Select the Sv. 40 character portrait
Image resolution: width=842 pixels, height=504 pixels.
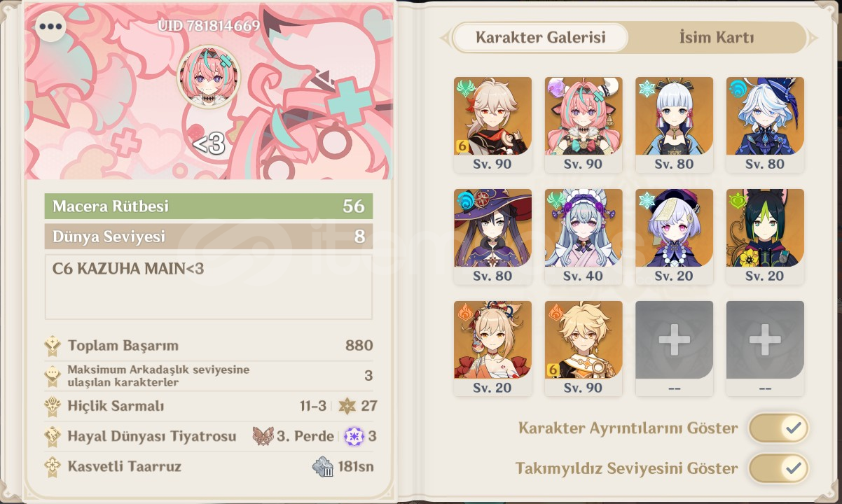(583, 237)
